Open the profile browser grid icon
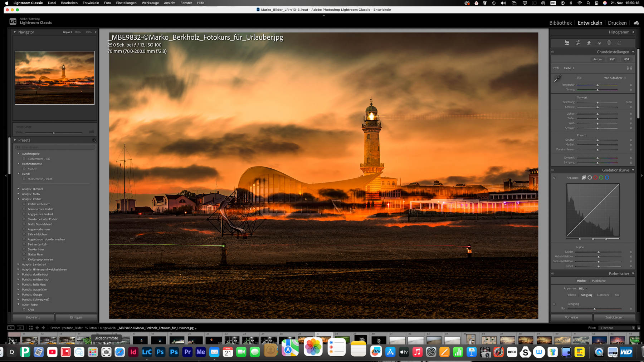Viewport: 644px width, 362px height. coord(629,68)
